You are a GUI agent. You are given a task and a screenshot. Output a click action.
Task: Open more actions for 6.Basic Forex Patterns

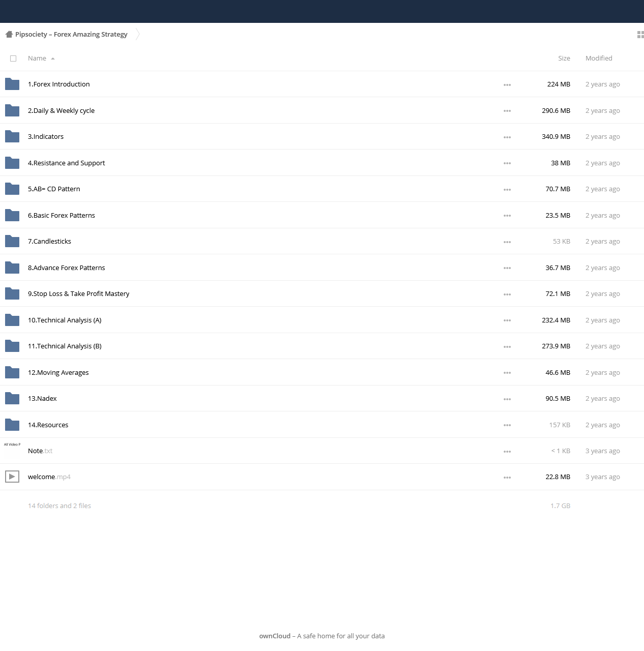[507, 216]
